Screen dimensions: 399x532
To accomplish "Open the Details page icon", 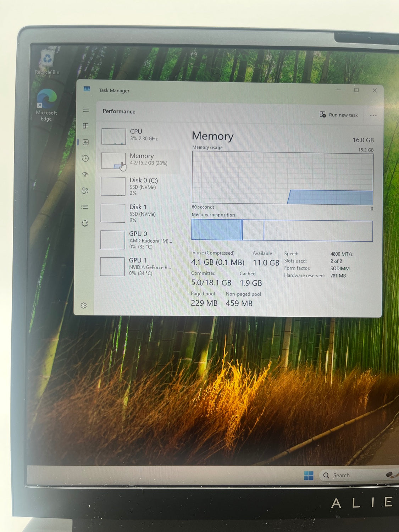I will [x=85, y=207].
